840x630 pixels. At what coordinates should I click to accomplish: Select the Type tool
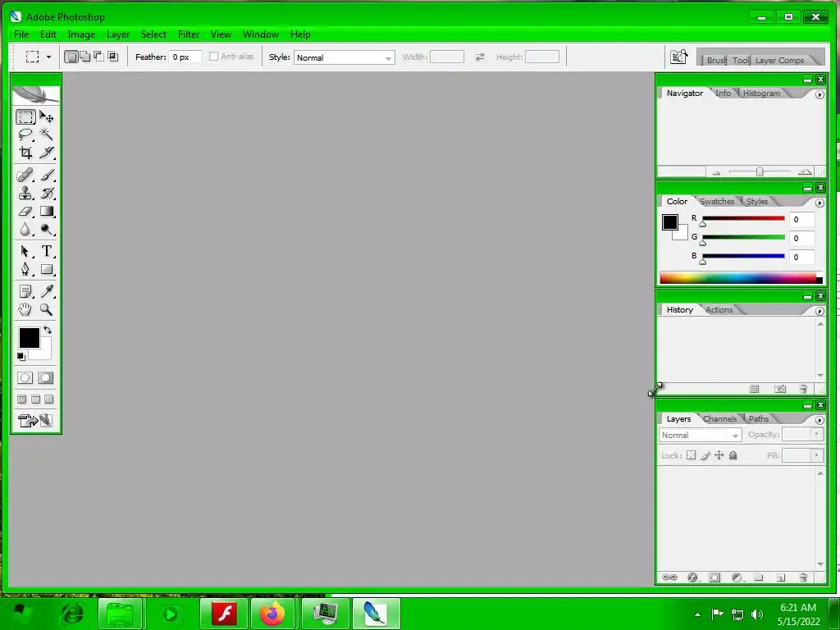coord(47,251)
